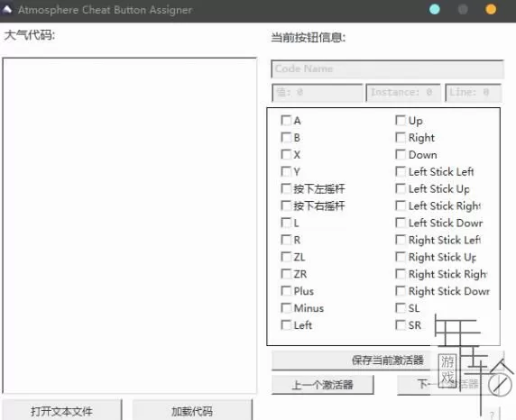This screenshot has height=420, width=516.
Task: Click the 大气代码 label
Action: [x=29, y=35]
